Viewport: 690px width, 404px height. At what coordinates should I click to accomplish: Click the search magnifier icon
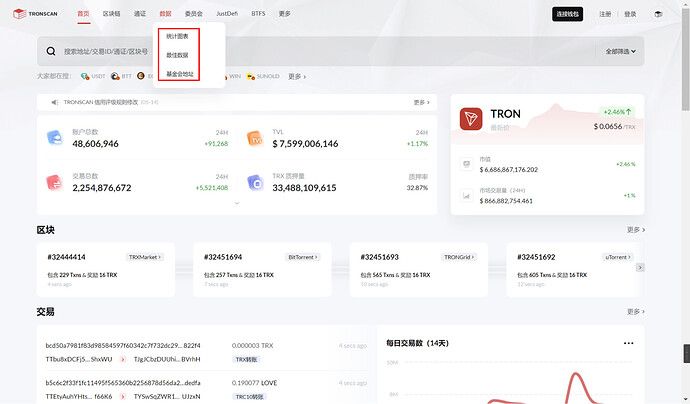pyautogui.click(x=51, y=51)
